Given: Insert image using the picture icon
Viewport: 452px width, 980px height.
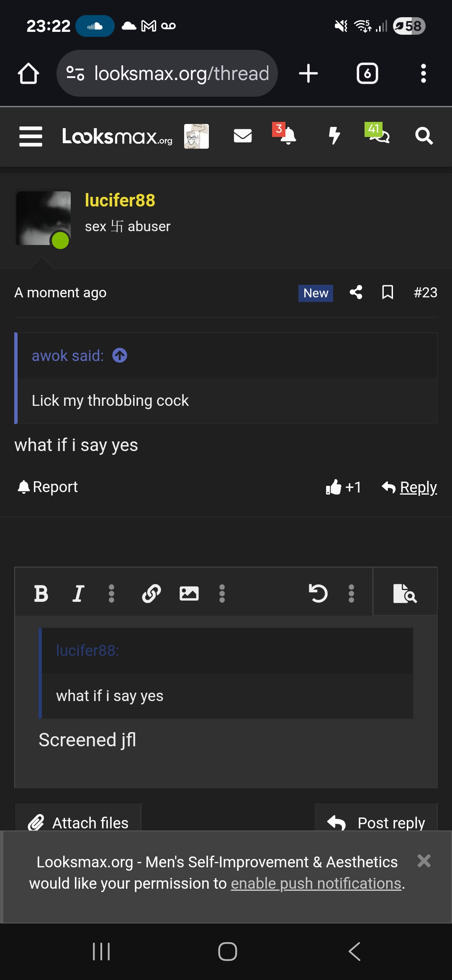Looking at the screenshot, I should click(189, 593).
